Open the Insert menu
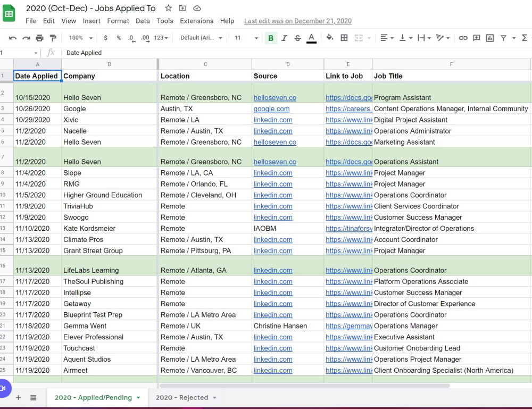532x409 pixels. (x=92, y=21)
